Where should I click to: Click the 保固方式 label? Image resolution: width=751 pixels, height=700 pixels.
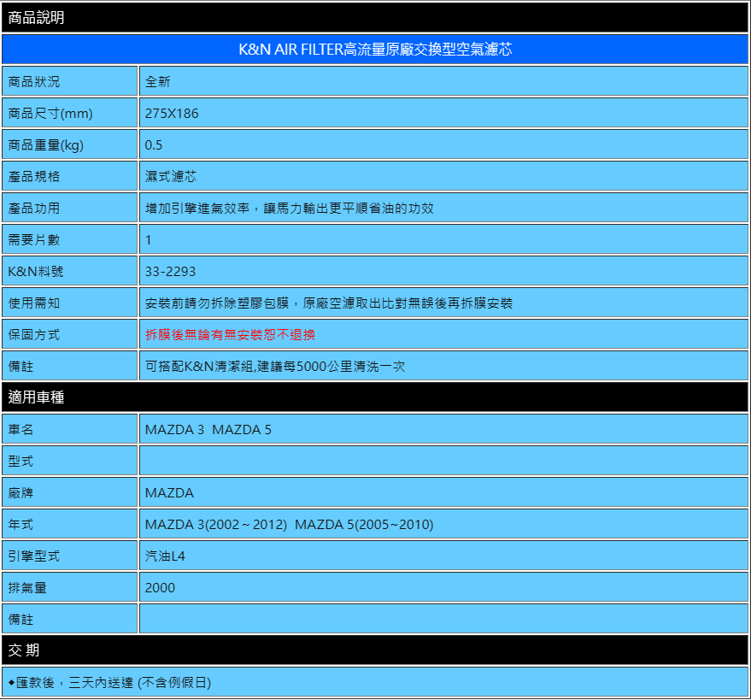coord(34,335)
